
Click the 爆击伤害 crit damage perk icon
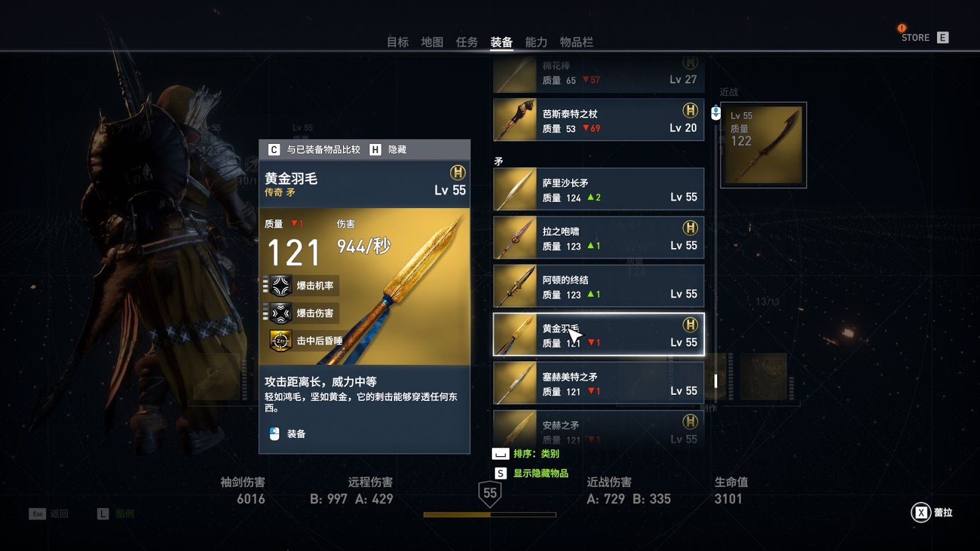(x=281, y=313)
